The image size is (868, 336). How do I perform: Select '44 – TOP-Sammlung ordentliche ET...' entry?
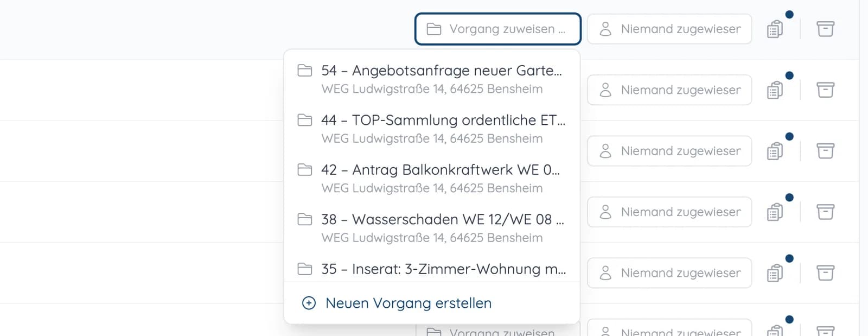432,129
